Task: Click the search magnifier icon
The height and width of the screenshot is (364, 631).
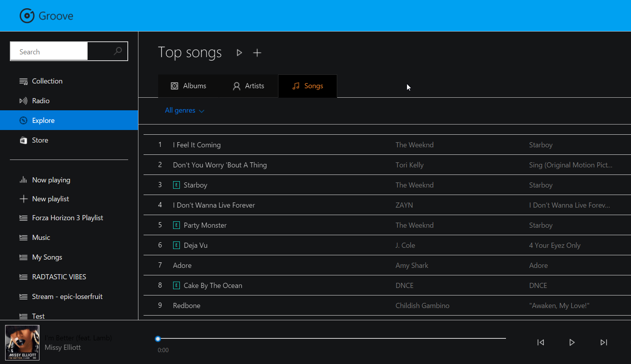Action: (118, 51)
